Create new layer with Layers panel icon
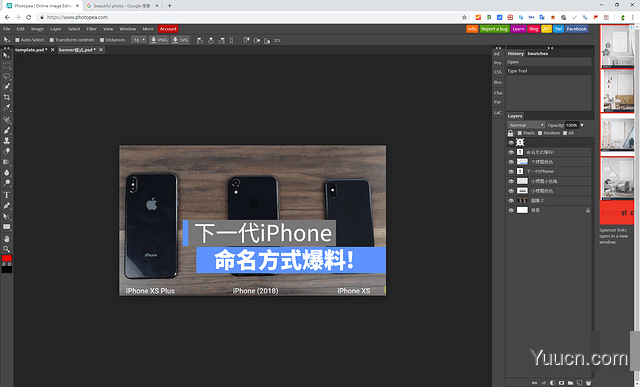640x387 pixels. (x=579, y=383)
